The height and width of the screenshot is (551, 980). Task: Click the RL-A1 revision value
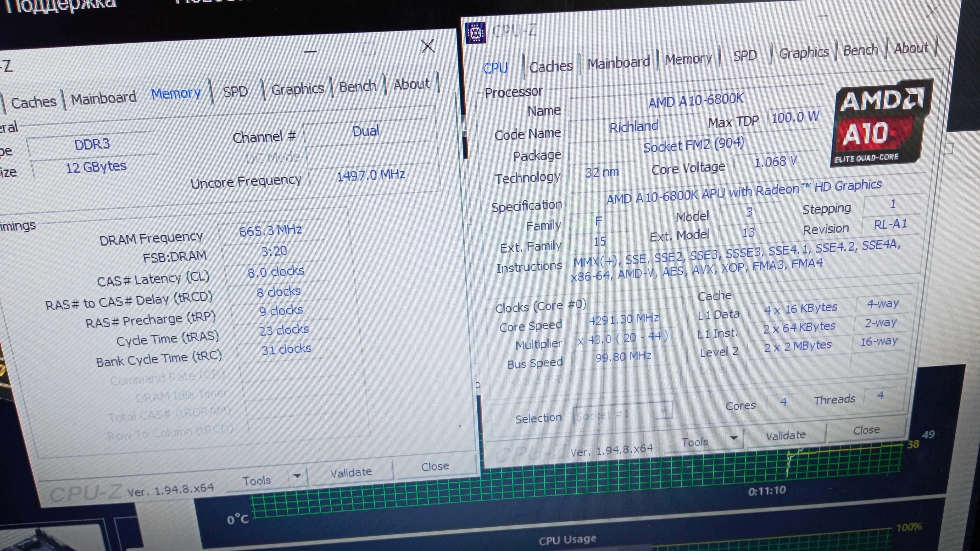click(x=890, y=224)
